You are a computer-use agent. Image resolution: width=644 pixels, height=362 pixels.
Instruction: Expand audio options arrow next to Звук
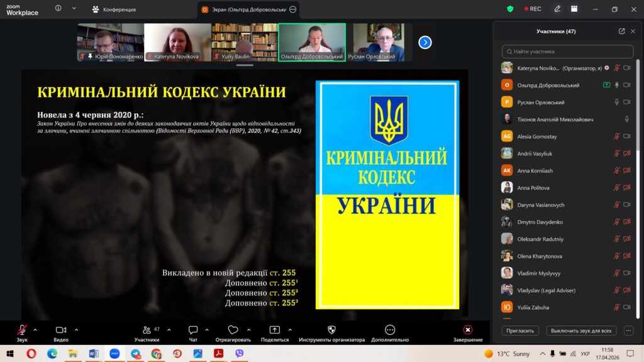point(35,329)
